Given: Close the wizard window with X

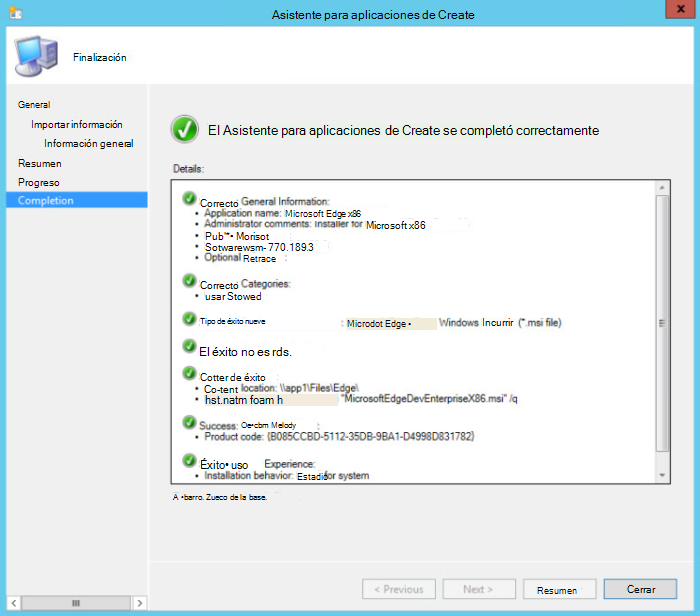Looking at the screenshot, I should (681, 8).
